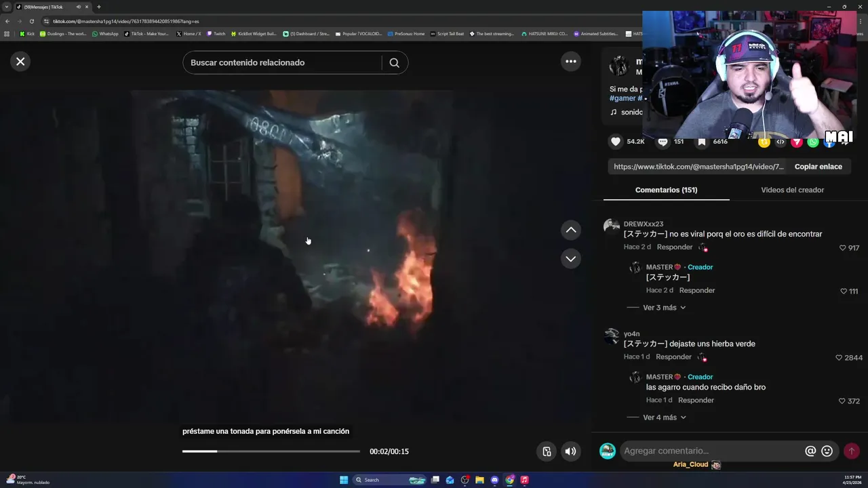Viewport: 868px width, 488px height.
Task: Open Apple Music from taskbar
Action: tap(524, 480)
